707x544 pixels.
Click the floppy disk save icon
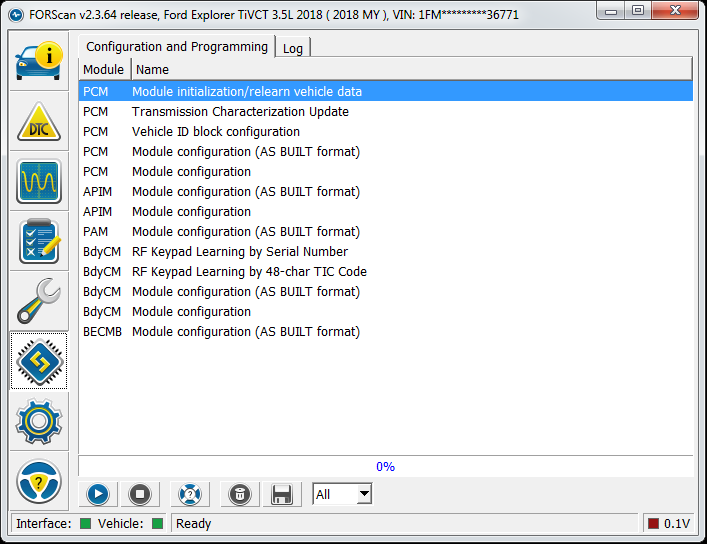[282, 494]
